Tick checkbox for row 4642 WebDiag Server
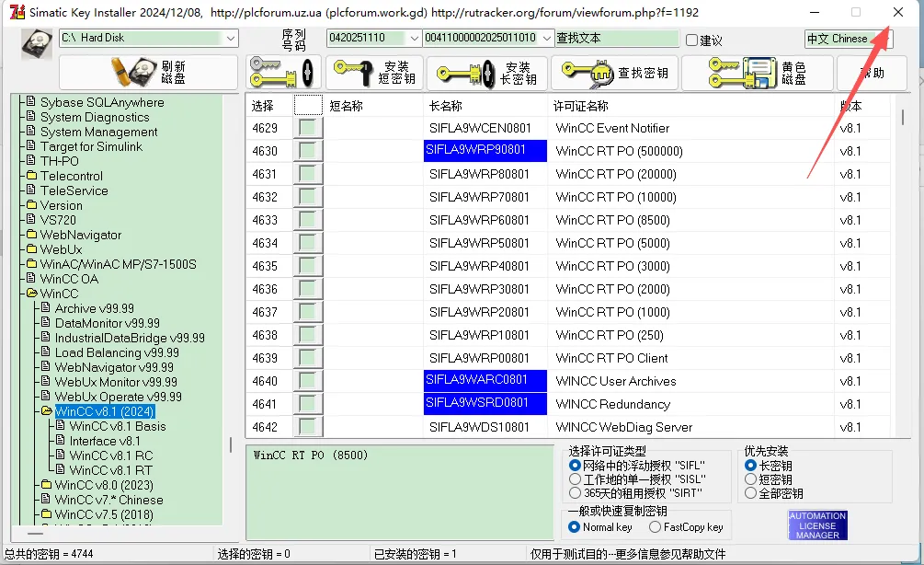 (x=308, y=426)
